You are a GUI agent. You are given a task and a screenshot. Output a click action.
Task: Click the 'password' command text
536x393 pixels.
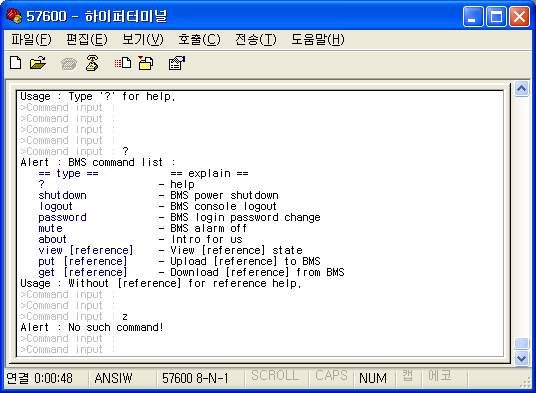[x=62, y=218]
